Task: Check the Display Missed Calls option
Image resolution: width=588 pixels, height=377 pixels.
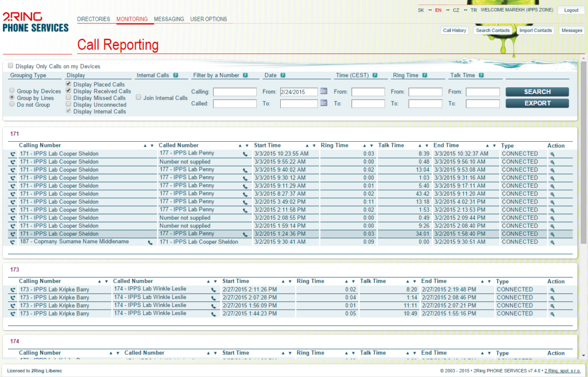Action: [69, 98]
